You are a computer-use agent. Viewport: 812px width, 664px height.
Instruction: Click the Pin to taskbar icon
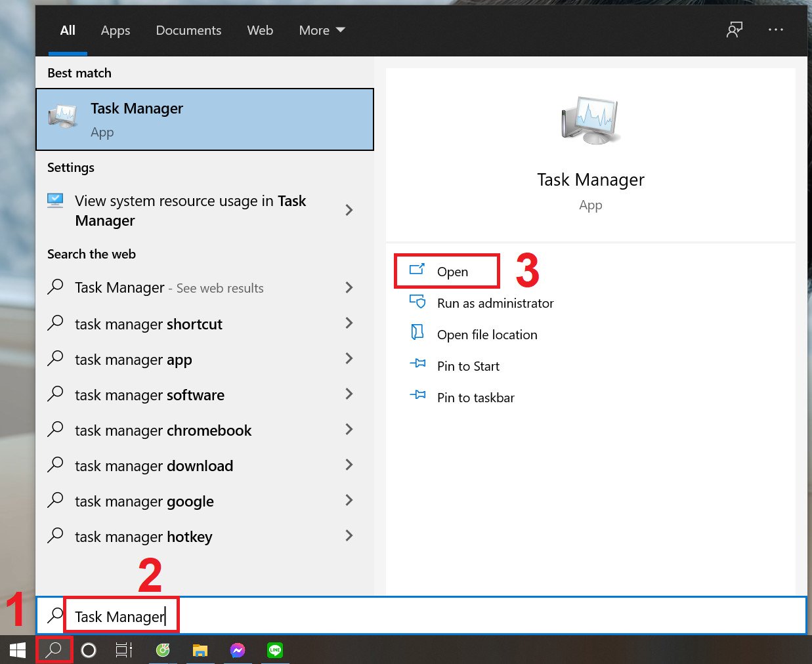418,396
